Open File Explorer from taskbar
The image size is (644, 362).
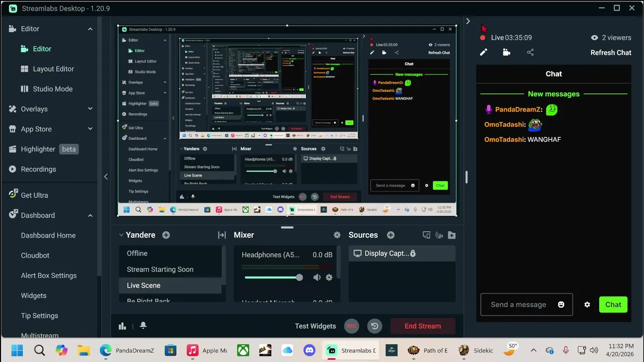point(84,350)
